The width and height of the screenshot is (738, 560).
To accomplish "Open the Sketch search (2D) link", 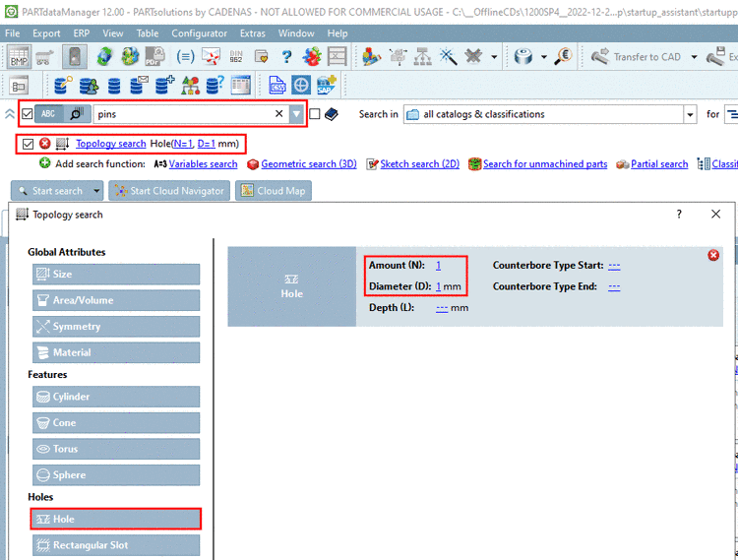I will point(420,163).
